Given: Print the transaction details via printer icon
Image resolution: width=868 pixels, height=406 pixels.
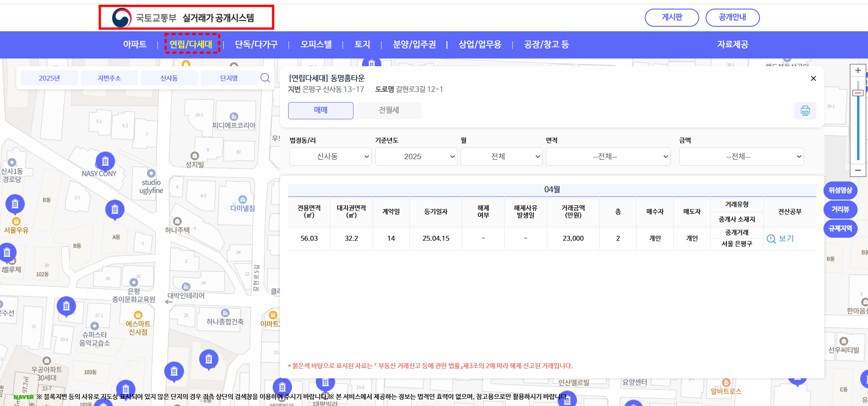Looking at the screenshot, I should pyautogui.click(x=805, y=111).
